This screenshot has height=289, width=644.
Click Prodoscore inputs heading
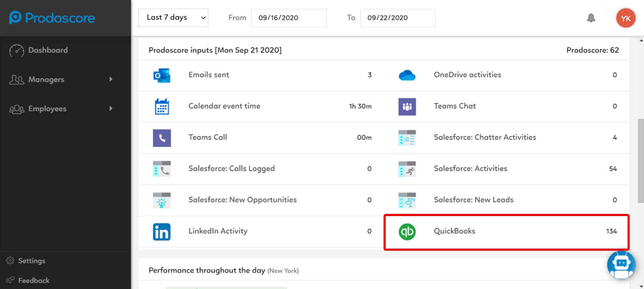tap(215, 50)
